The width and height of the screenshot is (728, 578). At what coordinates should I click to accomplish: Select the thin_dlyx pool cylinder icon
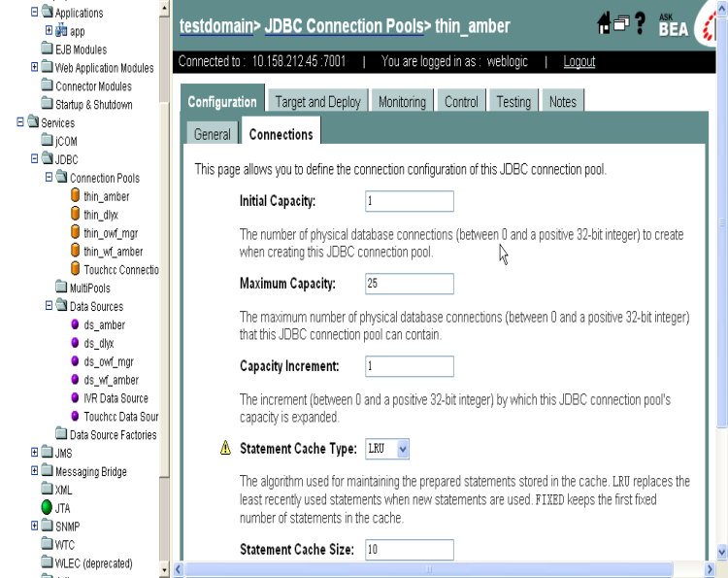pos(75,214)
